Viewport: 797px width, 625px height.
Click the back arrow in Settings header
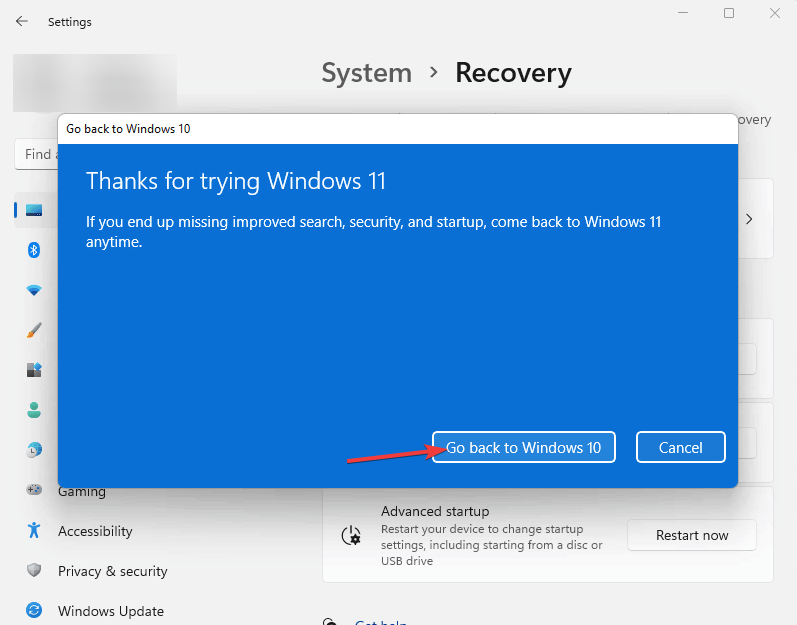pyautogui.click(x=21, y=21)
